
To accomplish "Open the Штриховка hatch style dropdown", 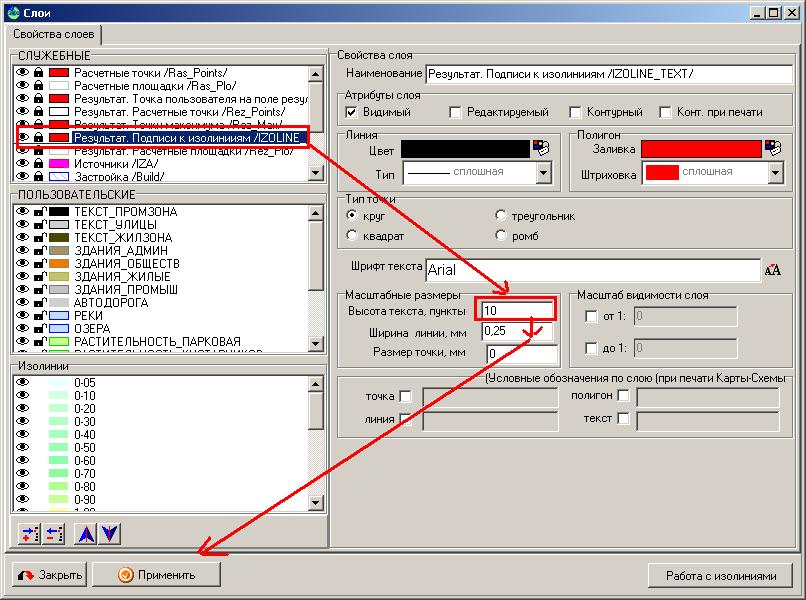I will pyautogui.click(x=774, y=173).
